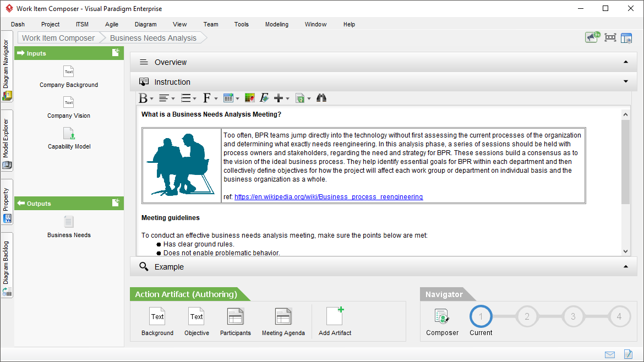
Task: Toggle the Example section arrow
Action: tap(625, 266)
